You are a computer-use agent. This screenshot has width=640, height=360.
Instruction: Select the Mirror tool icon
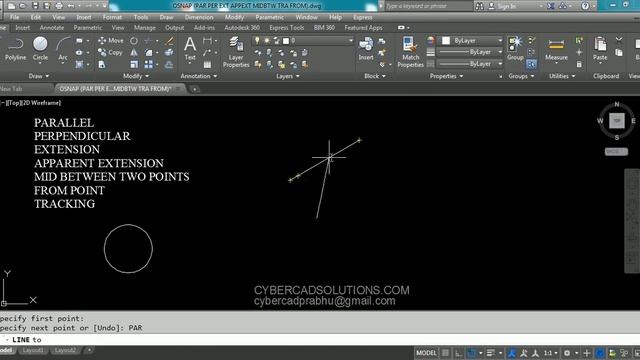click(x=134, y=53)
